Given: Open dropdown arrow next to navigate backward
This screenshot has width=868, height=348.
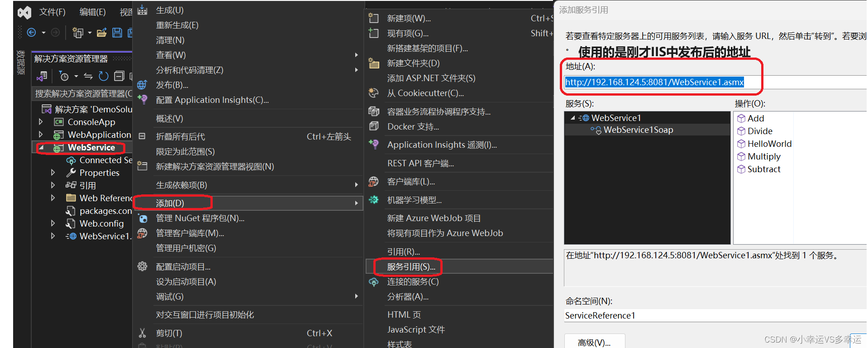Looking at the screenshot, I should click(43, 33).
